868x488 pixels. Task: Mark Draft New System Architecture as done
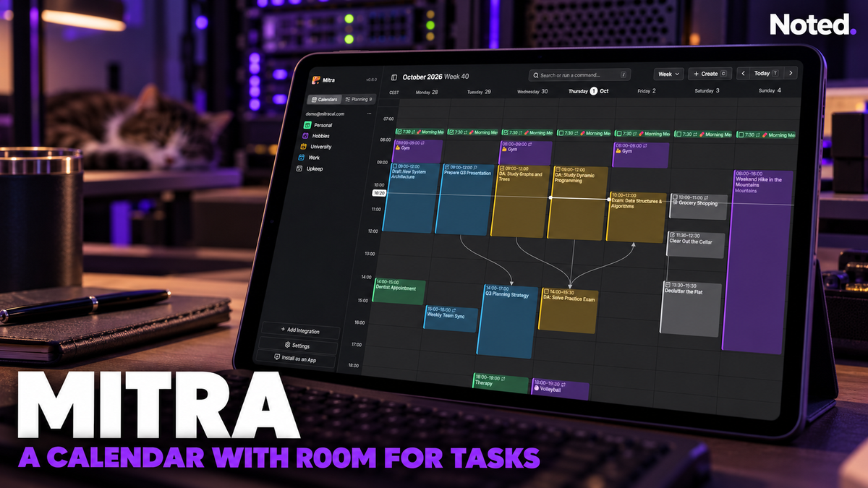[x=394, y=167]
